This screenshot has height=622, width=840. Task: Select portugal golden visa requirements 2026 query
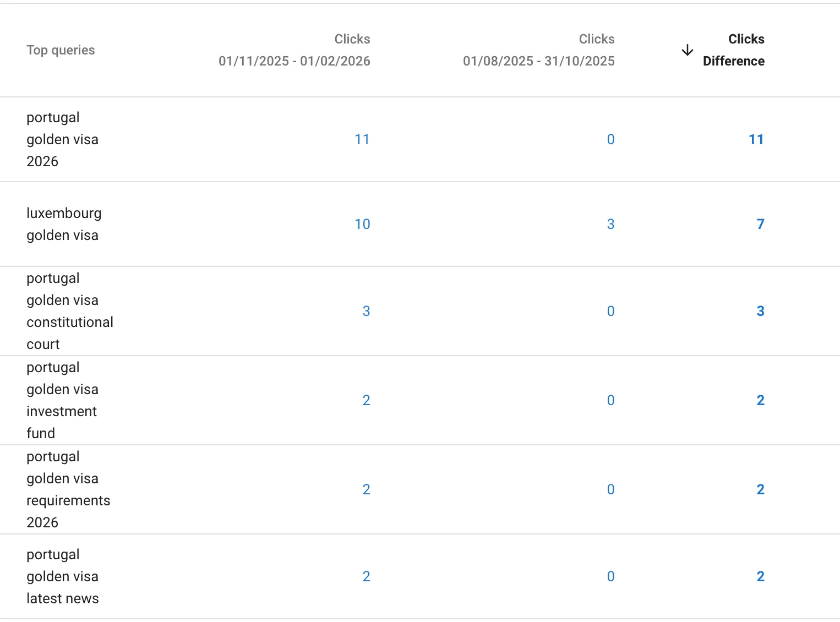point(68,489)
